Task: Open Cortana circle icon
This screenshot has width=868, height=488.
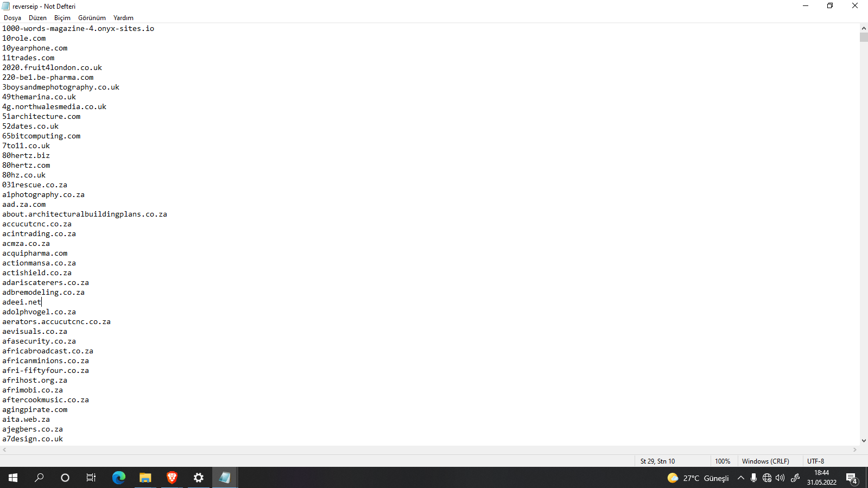Action: (x=65, y=478)
